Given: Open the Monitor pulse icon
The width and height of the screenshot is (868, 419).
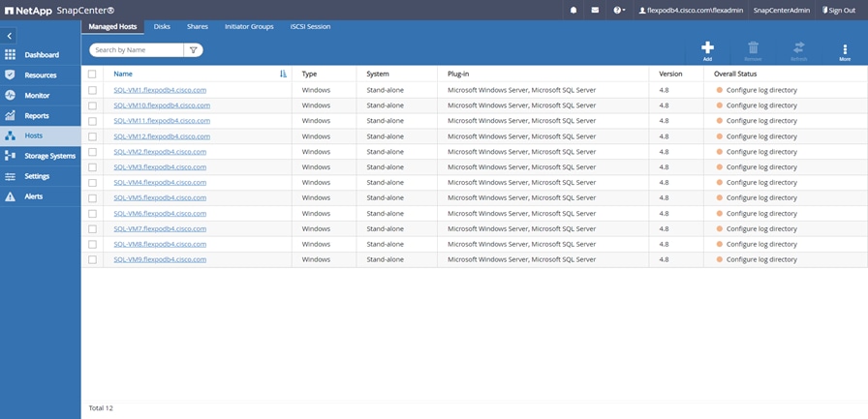Looking at the screenshot, I should click(x=10, y=95).
